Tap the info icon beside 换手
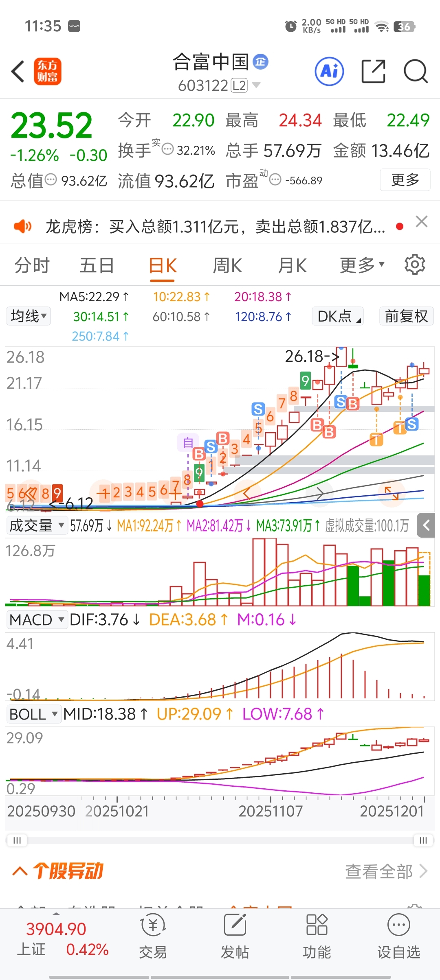Screen dimensions: 440x980 168,149
